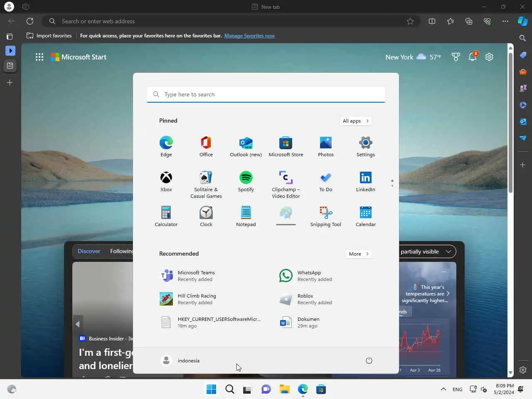Toggle Edge split screen
Screen dimensions: 532x399
tap(432, 21)
